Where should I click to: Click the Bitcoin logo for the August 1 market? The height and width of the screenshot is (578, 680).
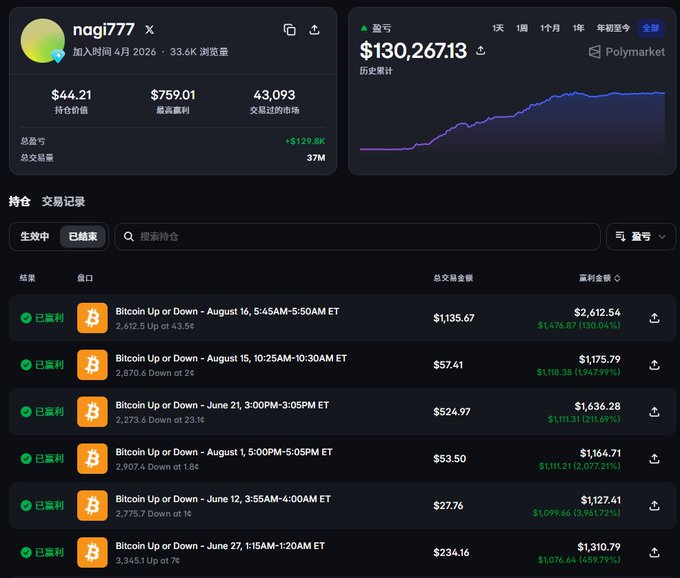[92, 458]
